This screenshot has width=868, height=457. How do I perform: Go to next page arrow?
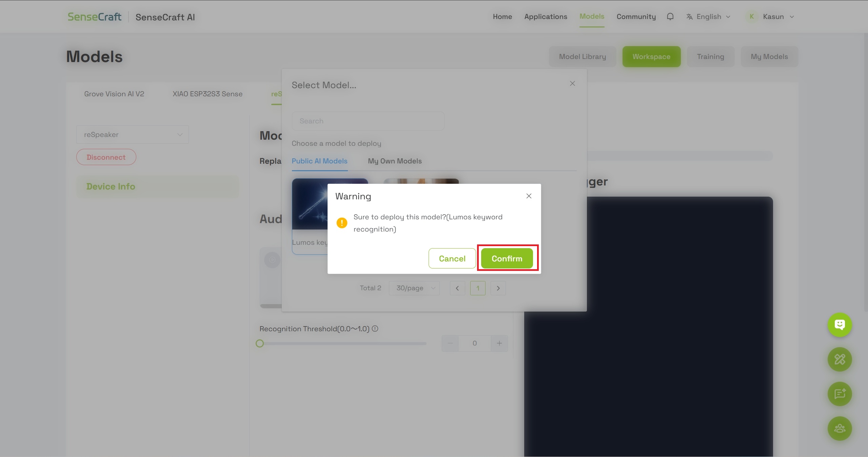pyautogui.click(x=498, y=288)
